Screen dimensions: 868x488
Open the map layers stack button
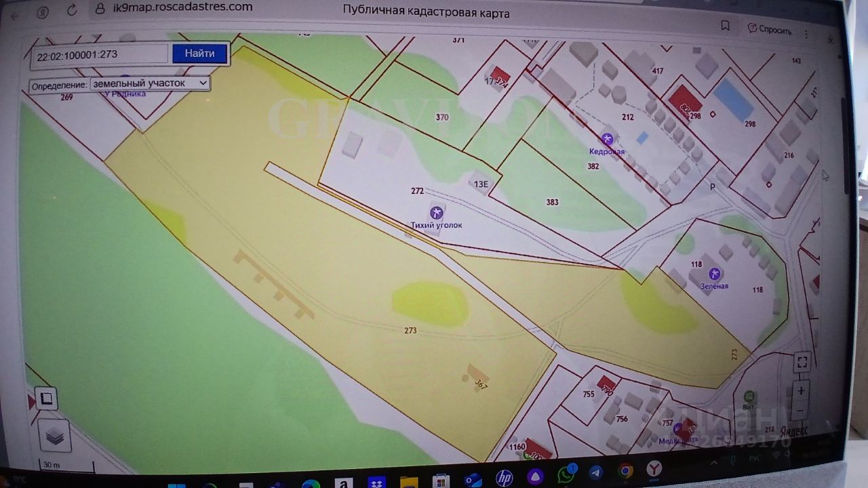[x=55, y=436]
